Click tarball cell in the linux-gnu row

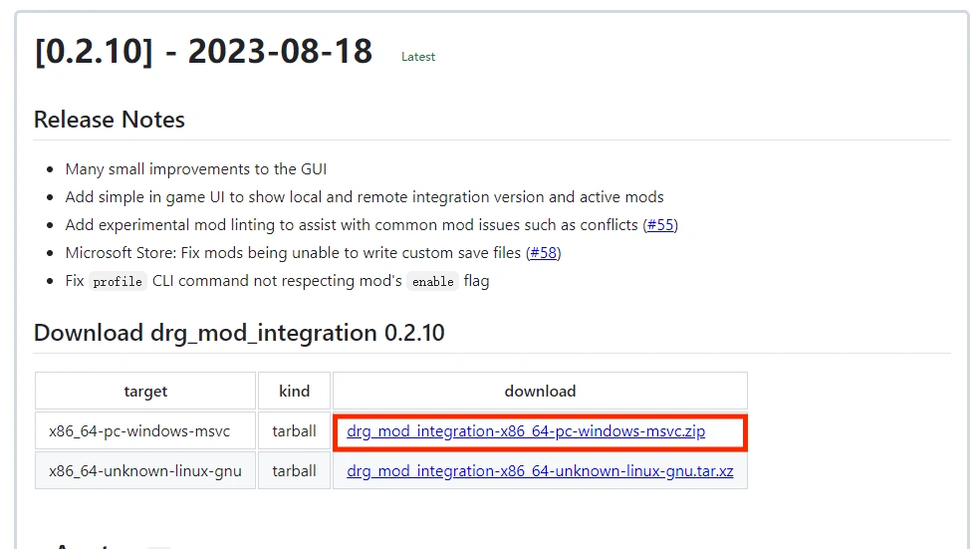pyautogui.click(x=295, y=470)
